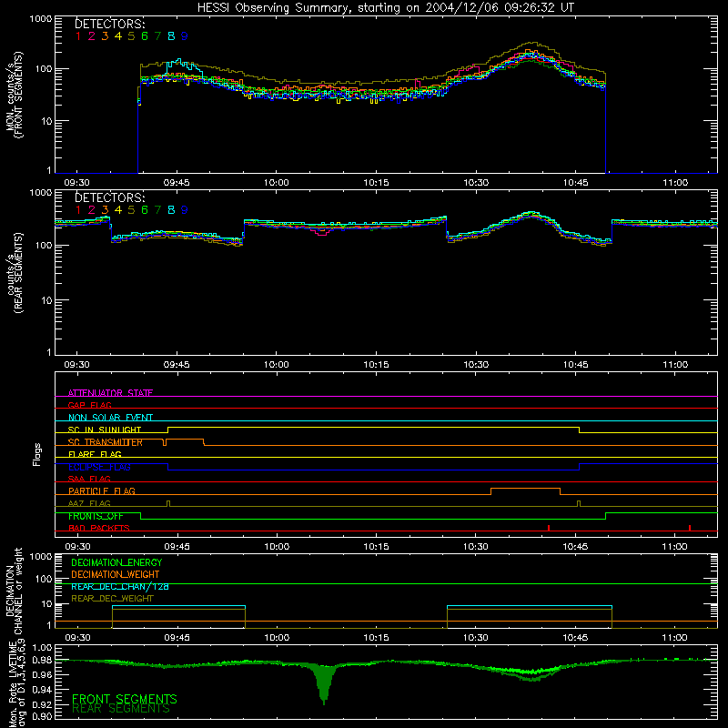
Task: Click olive detector 5 in rear segments legend
Action: point(131,210)
